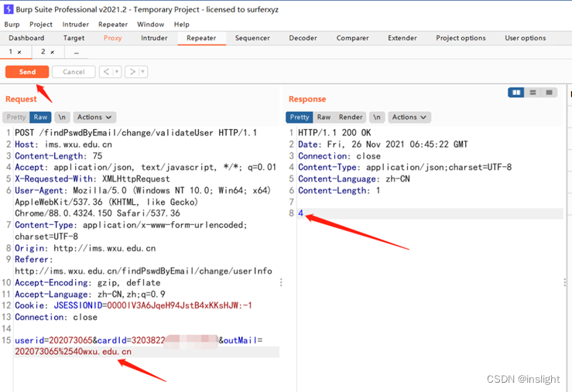Switch to the Sequencer tab
572x392 pixels.
(x=252, y=38)
